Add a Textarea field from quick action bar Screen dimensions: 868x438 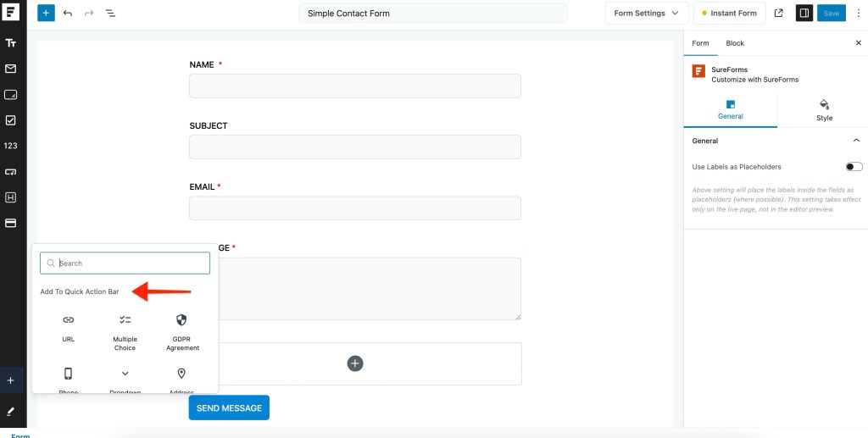pos(10,95)
